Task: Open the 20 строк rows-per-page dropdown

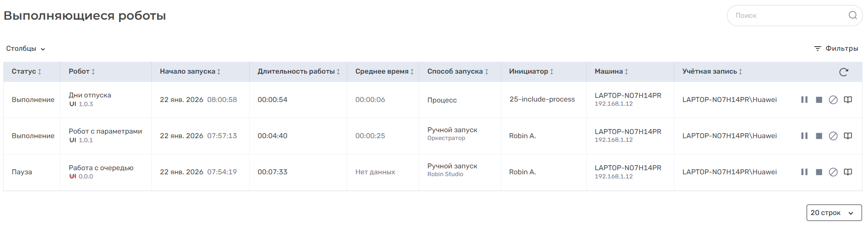Action: coord(834,213)
